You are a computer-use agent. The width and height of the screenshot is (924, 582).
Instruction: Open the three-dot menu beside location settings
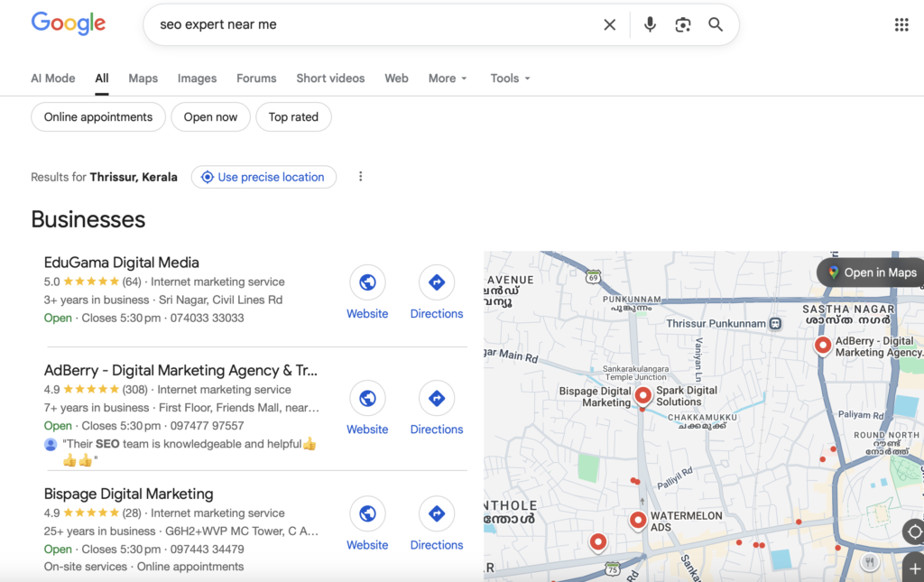tap(360, 176)
